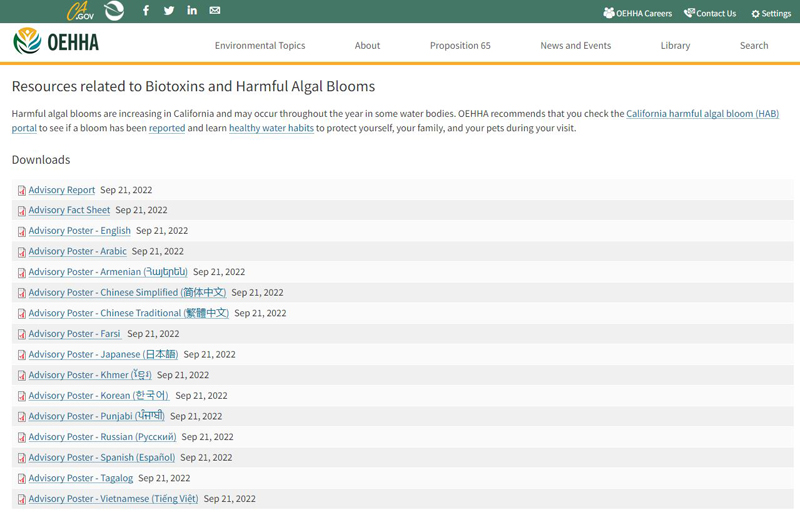Click PDF icon beside Tagalog poster
This screenshot has width=800, height=515.
(x=21, y=479)
